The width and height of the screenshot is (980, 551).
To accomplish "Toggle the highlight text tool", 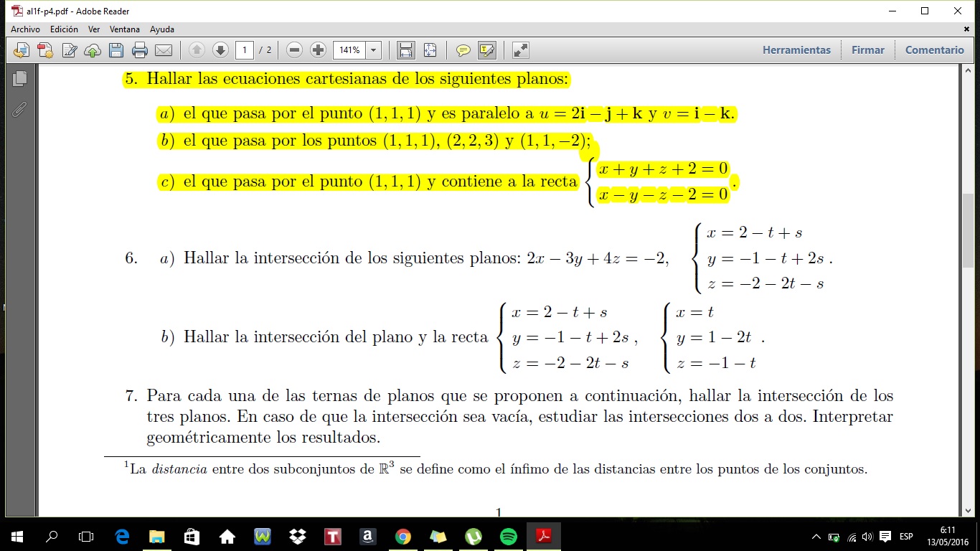I will [x=486, y=50].
